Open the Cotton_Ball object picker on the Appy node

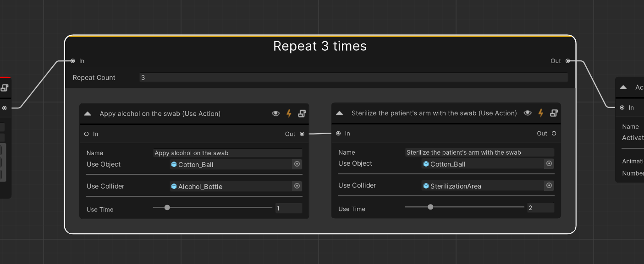tap(297, 164)
